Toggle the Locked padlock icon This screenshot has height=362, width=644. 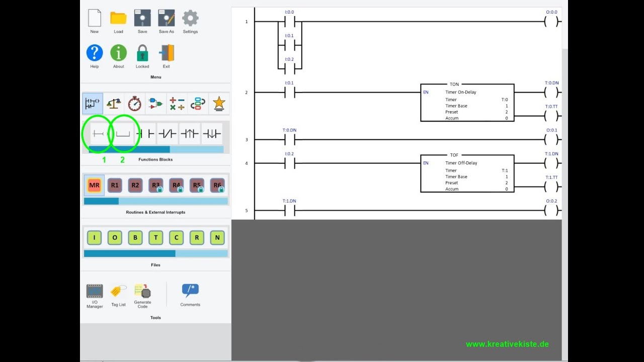point(142,53)
